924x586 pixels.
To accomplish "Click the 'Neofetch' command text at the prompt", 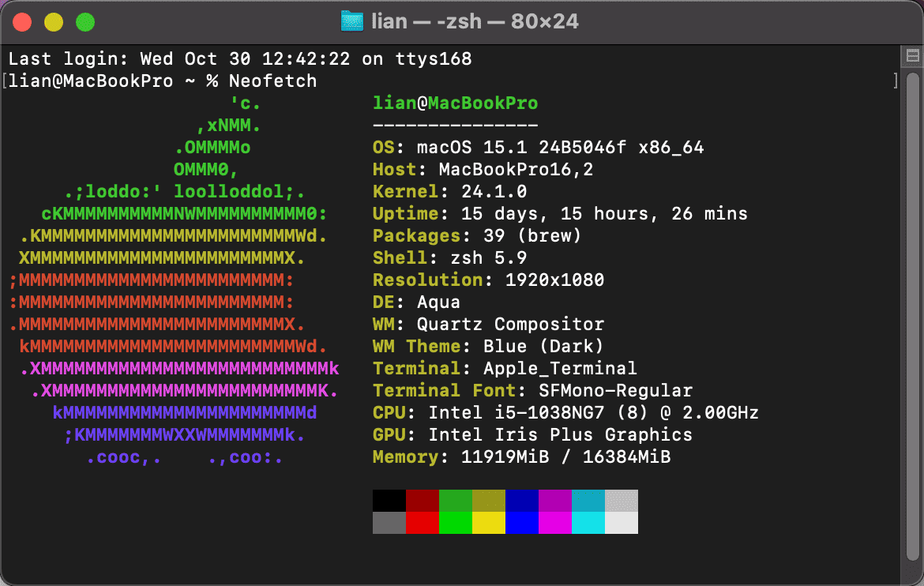I will pos(272,81).
